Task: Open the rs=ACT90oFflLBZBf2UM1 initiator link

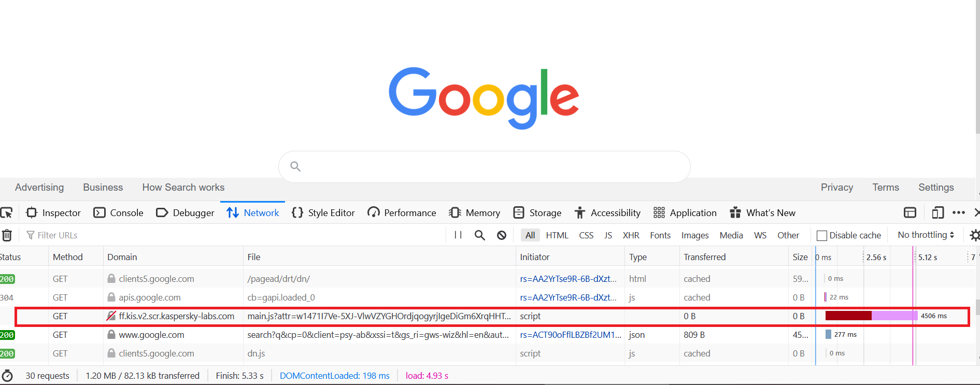Action: [x=571, y=335]
